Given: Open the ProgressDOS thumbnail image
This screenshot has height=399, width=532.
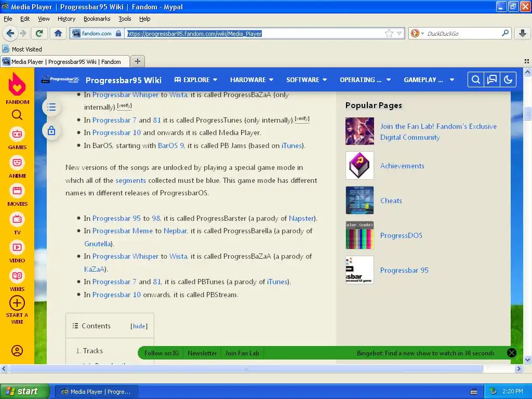Looking at the screenshot, I should tap(360, 235).
